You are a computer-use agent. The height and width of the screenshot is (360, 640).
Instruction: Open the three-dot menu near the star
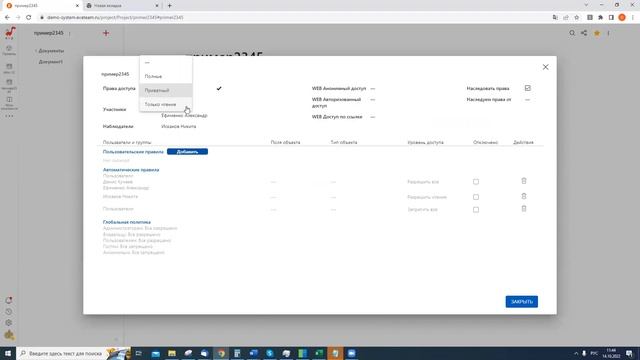609,33
